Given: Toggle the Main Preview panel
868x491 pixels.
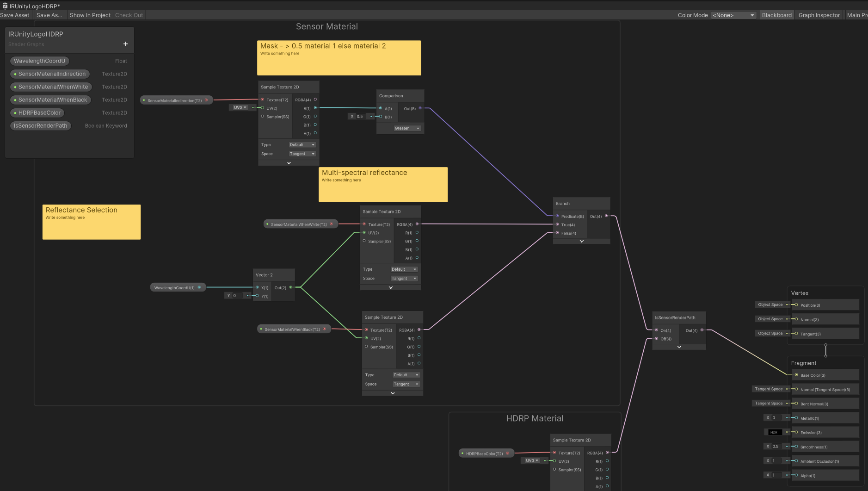Looking at the screenshot, I should [857, 15].
